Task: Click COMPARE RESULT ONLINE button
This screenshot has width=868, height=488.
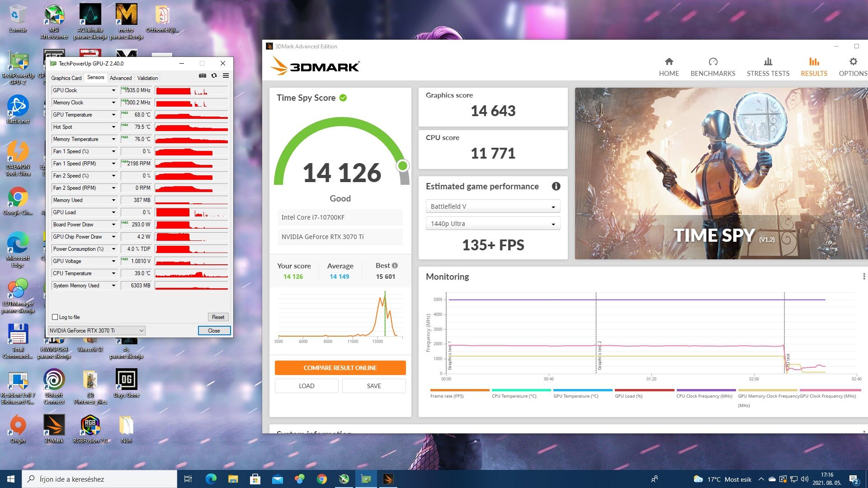Action: tap(340, 368)
